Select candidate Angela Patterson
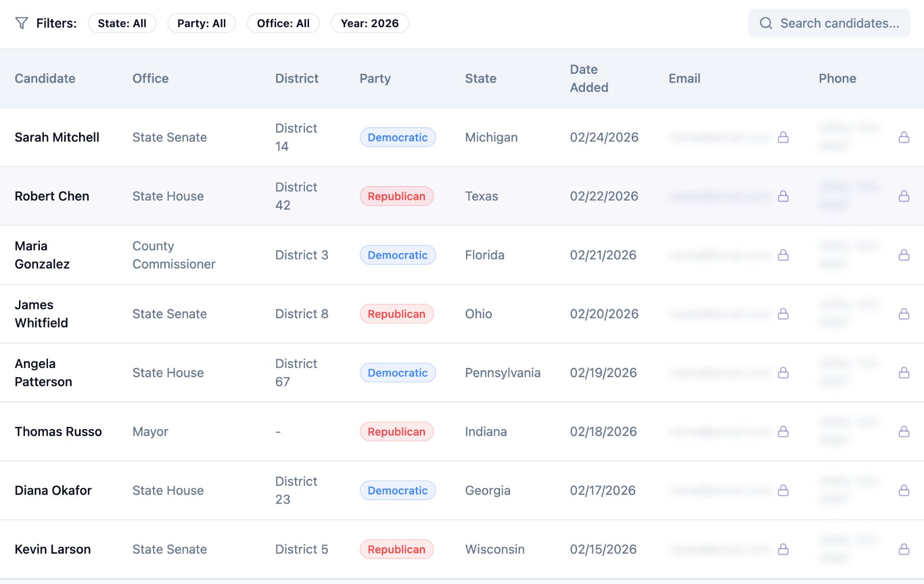This screenshot has height=584, width=924. click(x=43, y=373)
